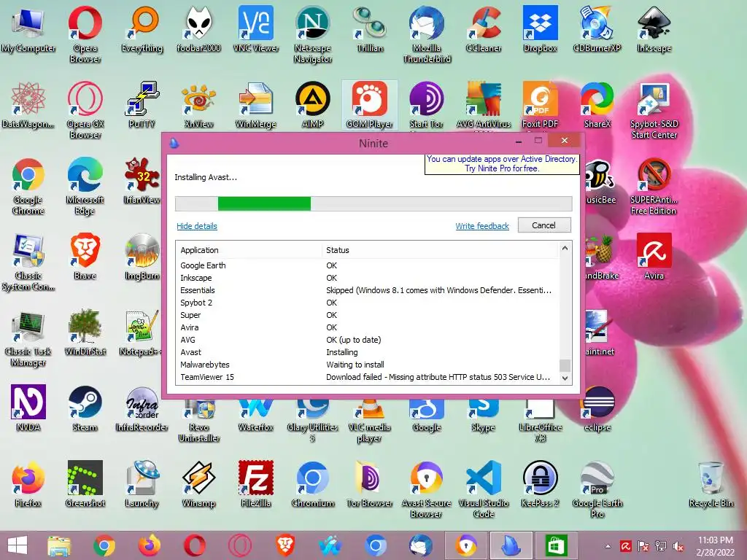Viewport: 747px width, 560px height.
Task: Open the Netscape Navigator desktop icon
Action: (x=312, y=34)
